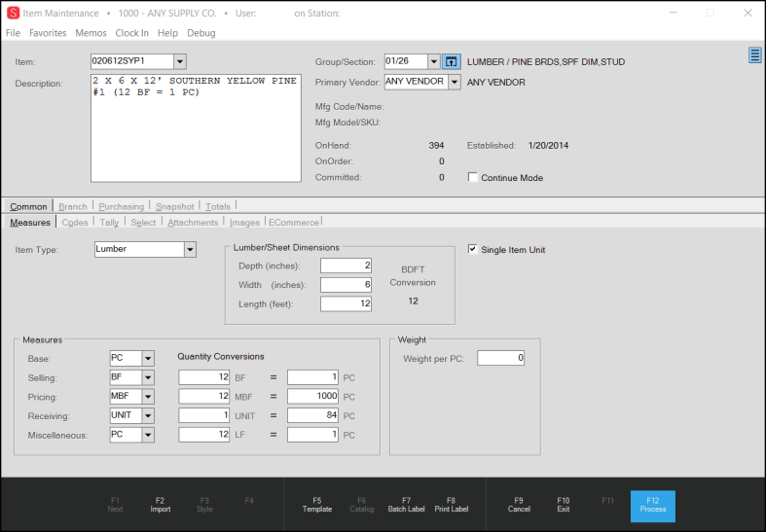
Task: Expand the Group/Section dropdown arrow
Action: pyautogui.click(x=434, y=61)
